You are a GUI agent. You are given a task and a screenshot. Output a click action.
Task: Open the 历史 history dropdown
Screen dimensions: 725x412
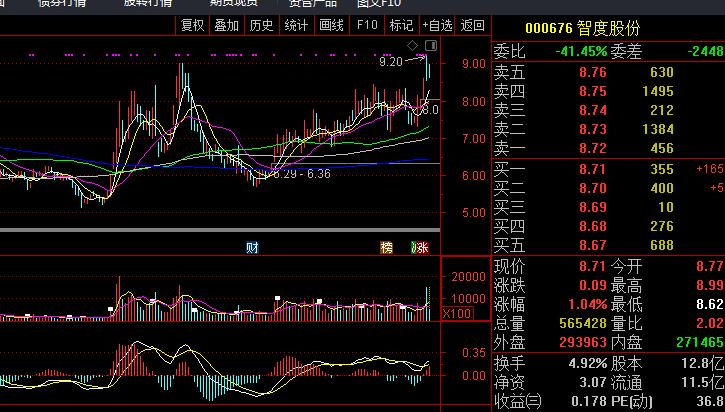pyautogui.click(x=261, y=25)
